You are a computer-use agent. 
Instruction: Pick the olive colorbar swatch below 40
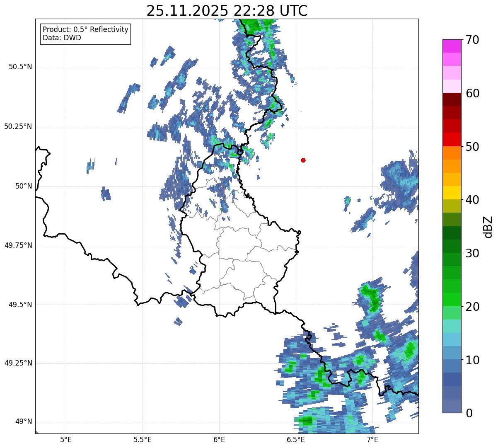coord(452,206)
